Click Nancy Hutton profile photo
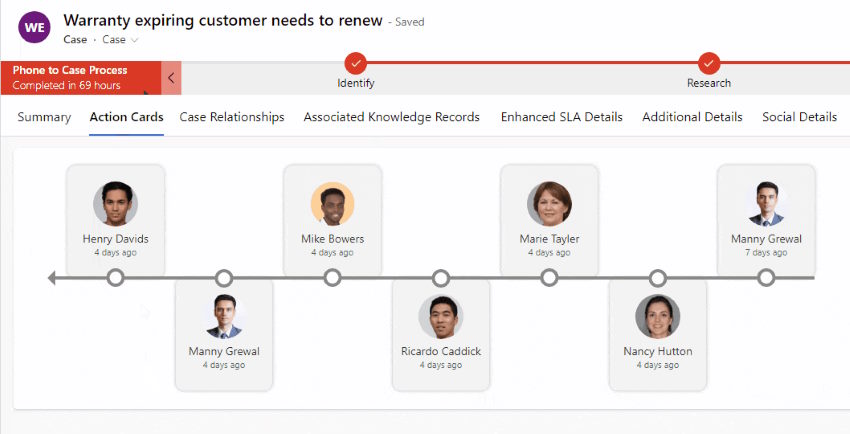This screenshot has height=434, width=850. pos(658,317)
